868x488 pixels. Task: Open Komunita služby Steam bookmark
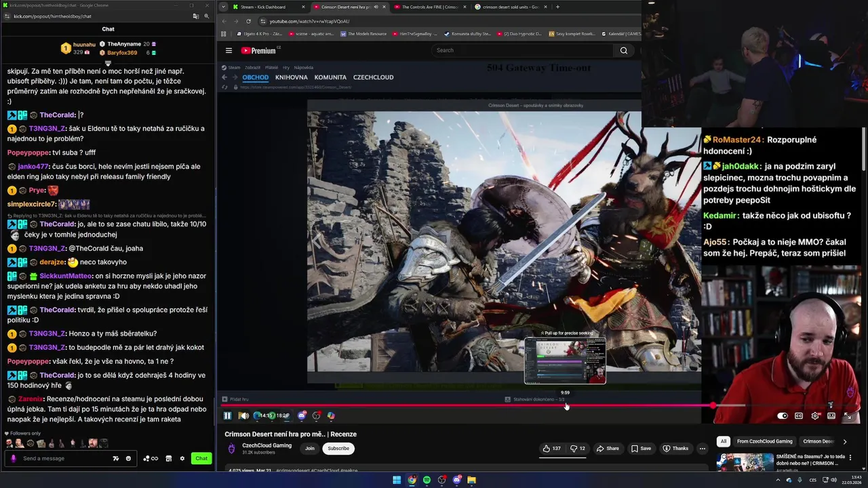click(x=467, y=33)
